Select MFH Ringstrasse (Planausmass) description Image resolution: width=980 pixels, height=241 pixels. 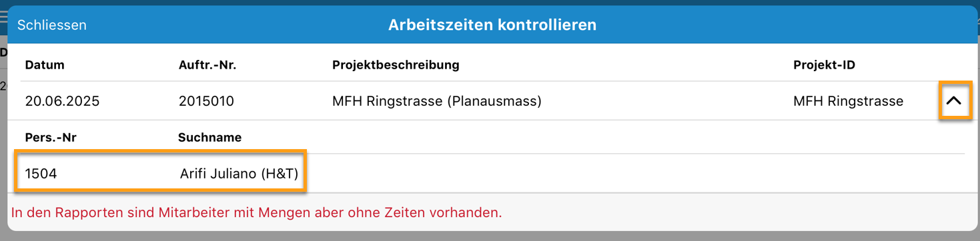tap(437, 101)
